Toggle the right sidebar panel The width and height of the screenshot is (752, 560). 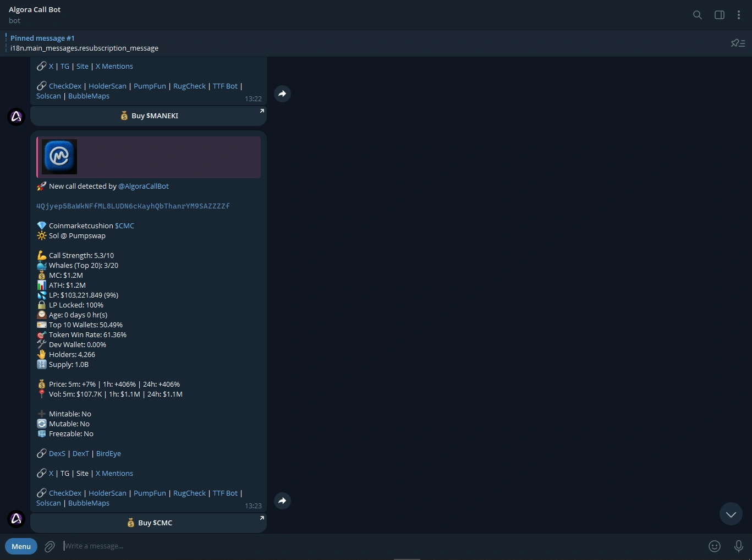(719, 15)
